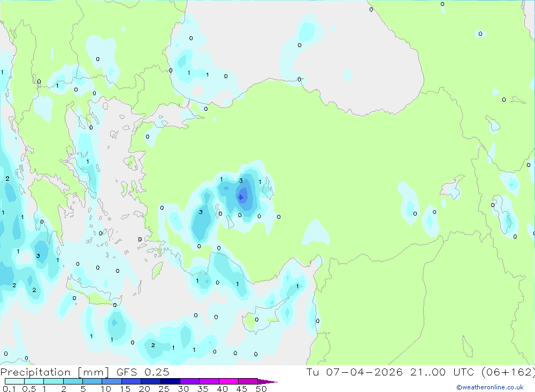Click the '0.5' legend scale label
The width and height of the screenshot is (535, 392).
29,389
